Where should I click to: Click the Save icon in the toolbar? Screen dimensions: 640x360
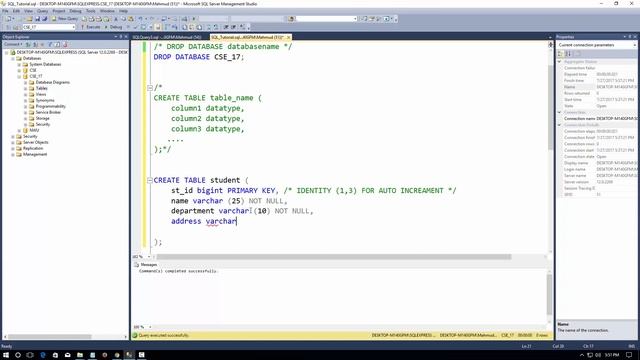click(x=37, y=19)
